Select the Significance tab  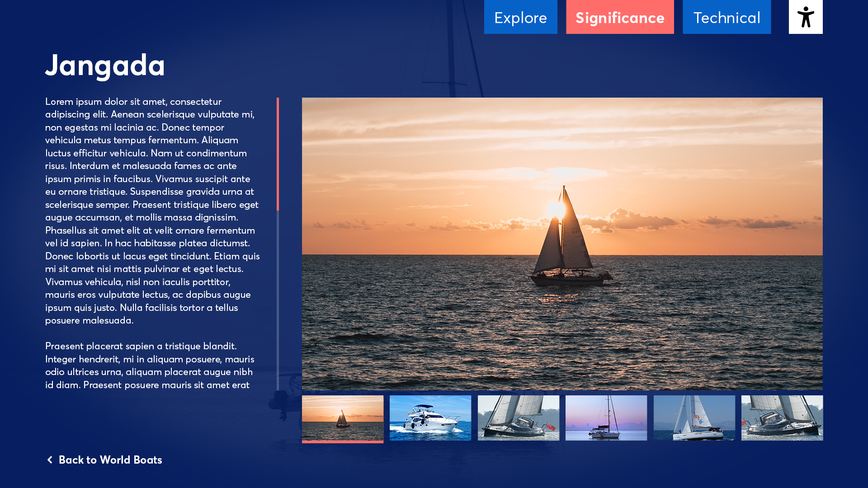click(619, 17)
